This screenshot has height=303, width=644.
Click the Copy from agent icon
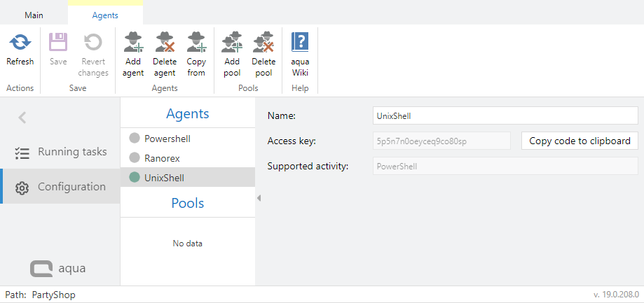196,43
